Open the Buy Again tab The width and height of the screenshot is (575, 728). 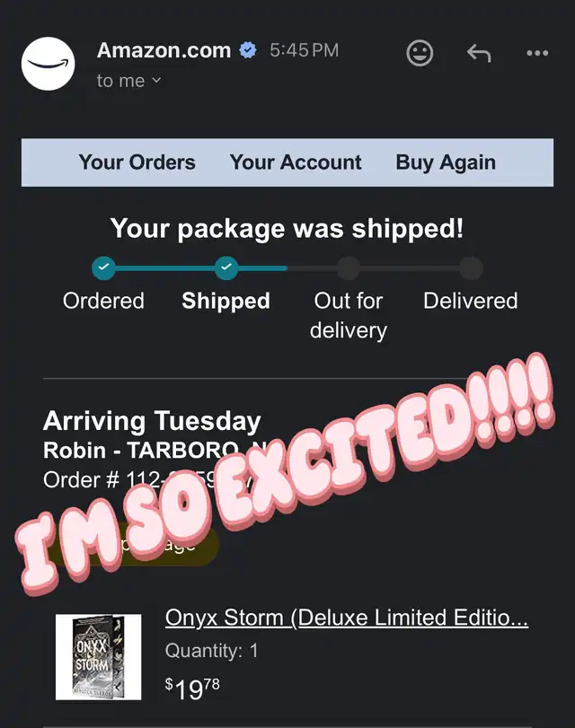point(446,162)
